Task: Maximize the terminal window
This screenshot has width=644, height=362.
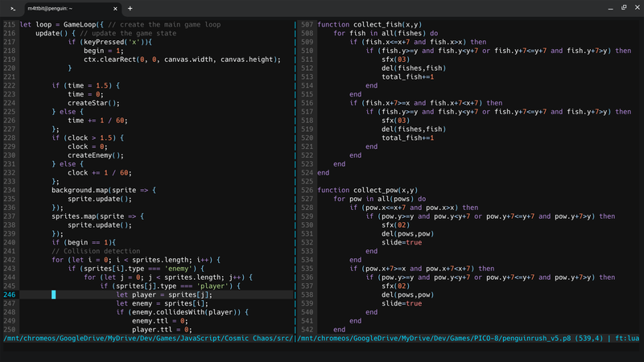Action: click(x=624, y=8)
